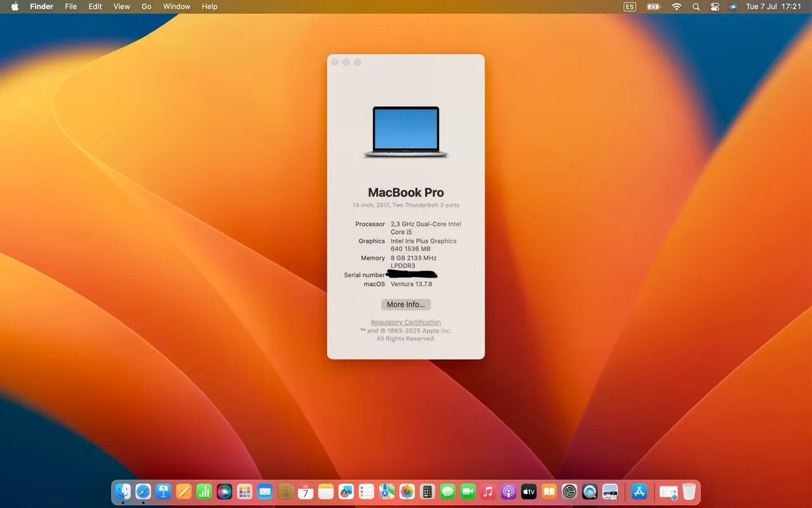Screen dimensions: 812x508
Task: Open Reminders in the Dock
Action: (367, 491)
